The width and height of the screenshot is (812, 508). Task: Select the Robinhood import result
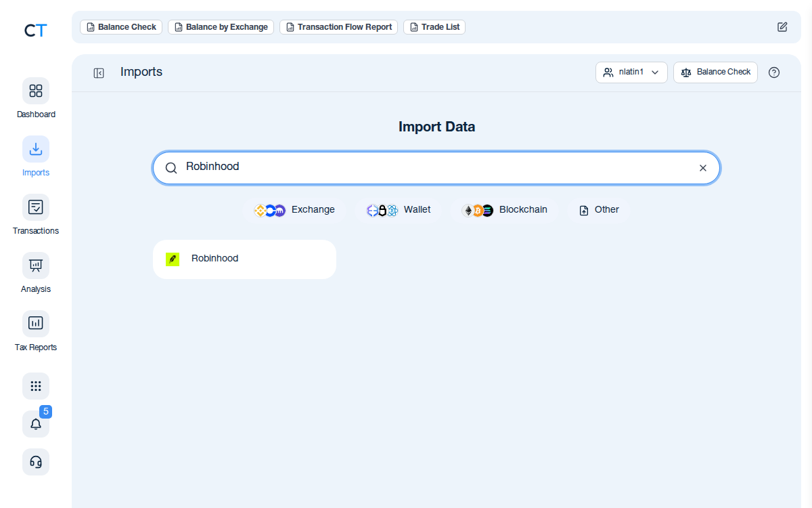244,259
